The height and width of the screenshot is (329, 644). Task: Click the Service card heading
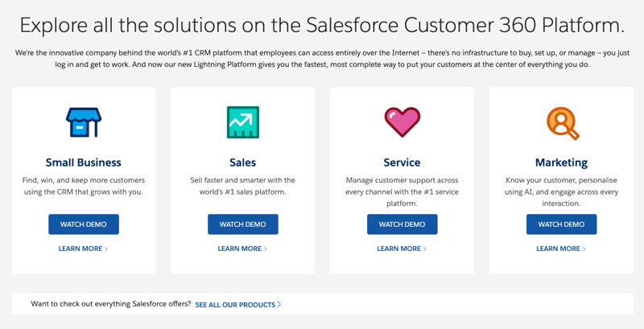[x=402, y=162]
